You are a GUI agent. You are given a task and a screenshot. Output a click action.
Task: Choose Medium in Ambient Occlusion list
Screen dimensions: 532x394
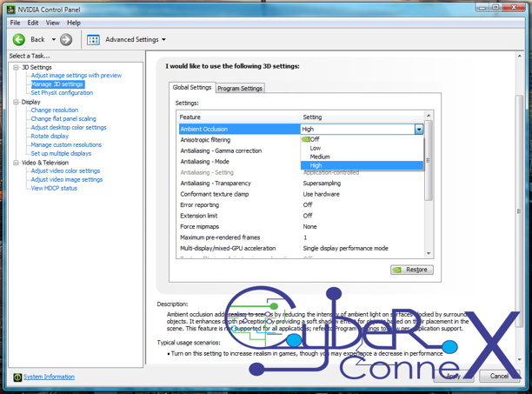[362, 157]
